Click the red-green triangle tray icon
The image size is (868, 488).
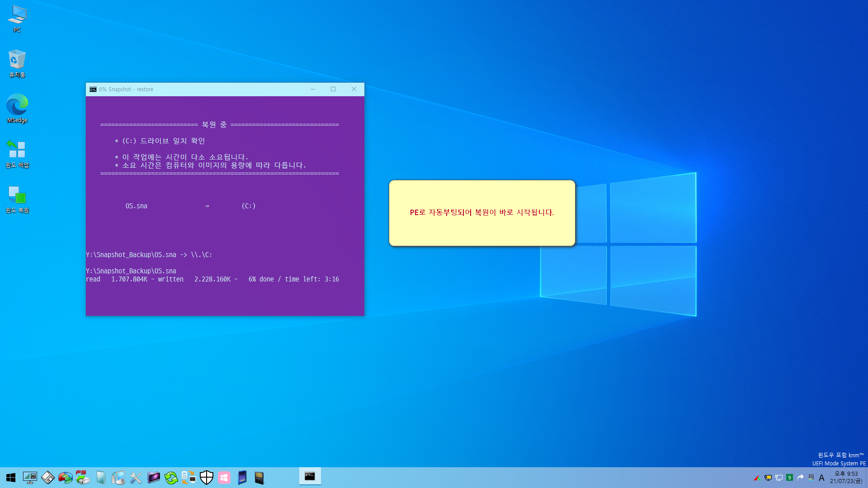click(x=756, y=478)
